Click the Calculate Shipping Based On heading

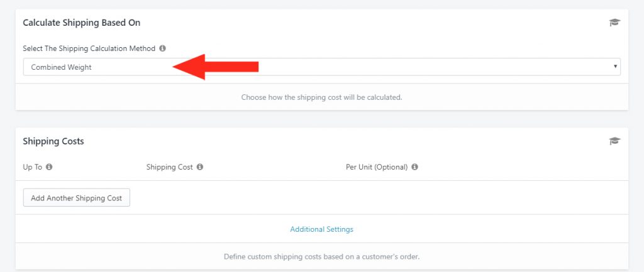pyautogui.click(x=81, y=23)
